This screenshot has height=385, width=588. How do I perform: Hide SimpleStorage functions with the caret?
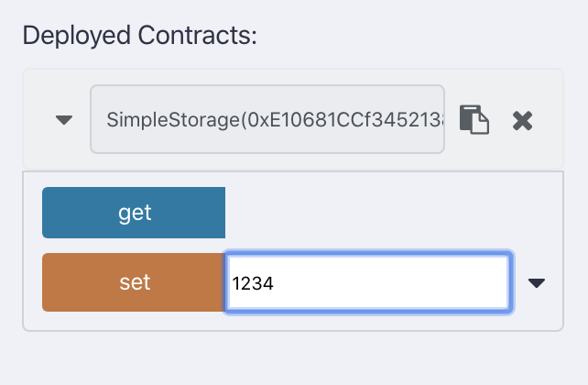[64, 120]
